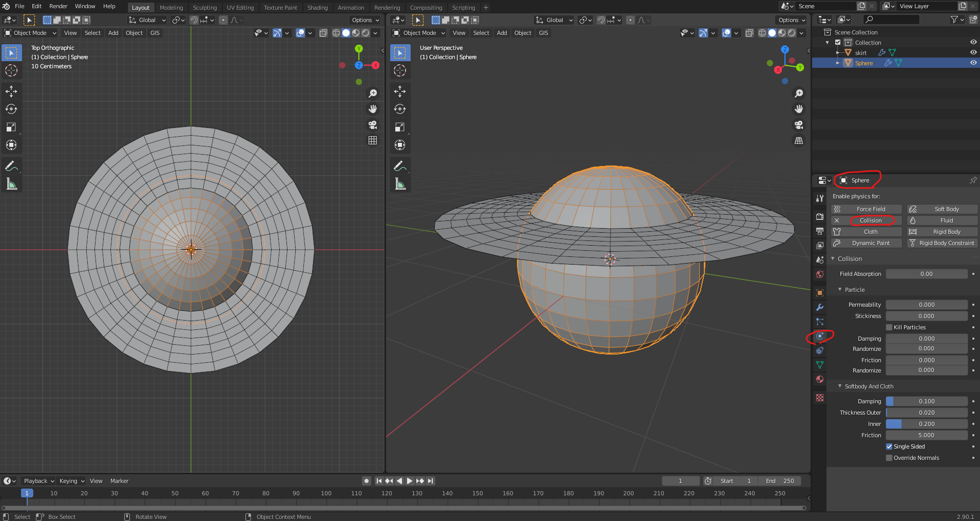Click the Soft Body physics button
This screenshot has height=521, width=980.
tap(946, 209)
